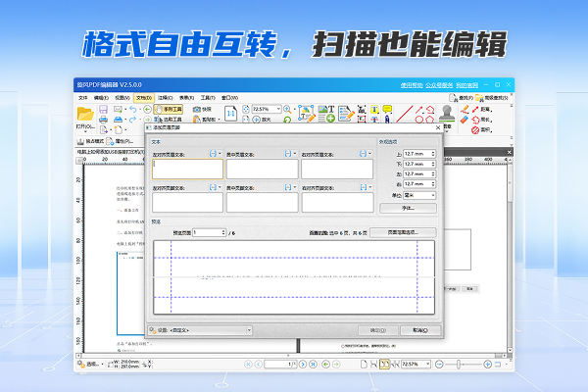Image resolution: width=588 pixels, height=392 pixels.
Task: Click the Page Range Options button
Action: (403, 232)
